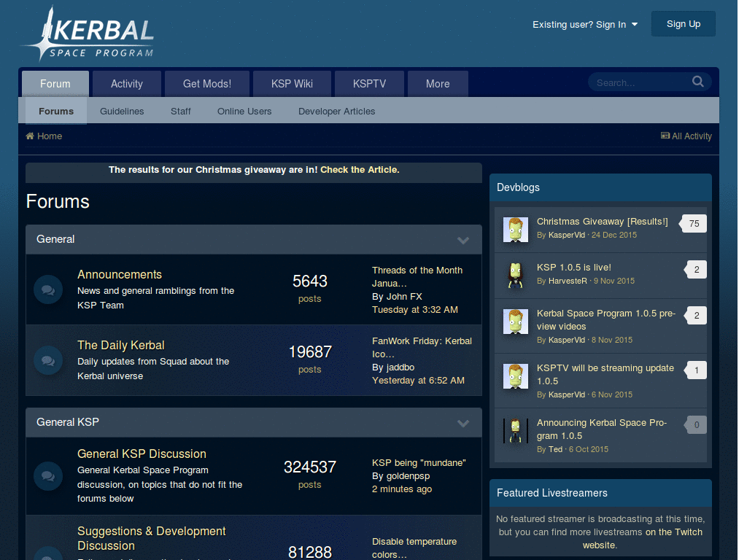Open Threads of the Month latest topic
The width and height of the screenshot is (747, 560).
coord(417,276)
